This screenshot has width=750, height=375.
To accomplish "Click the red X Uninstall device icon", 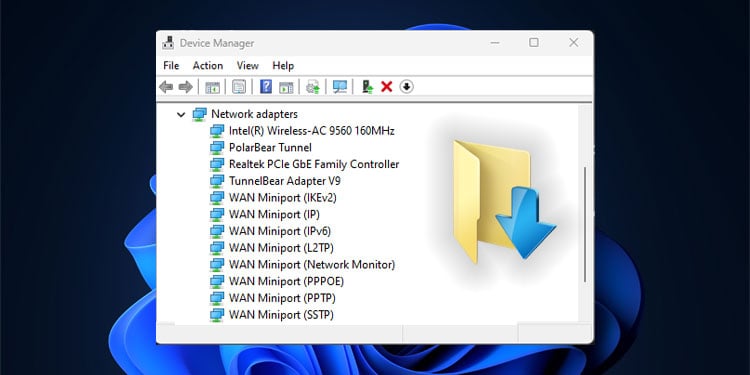I will [x=386, y=87].
